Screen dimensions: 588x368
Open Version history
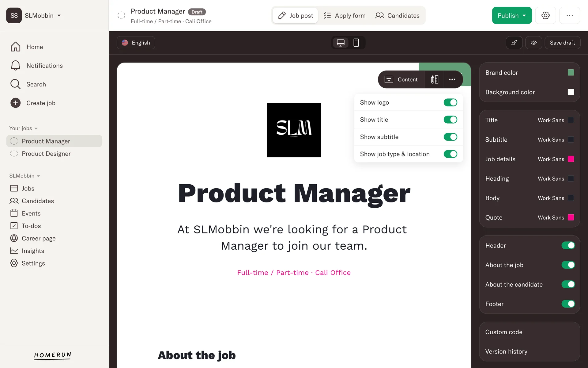[506, 351]
